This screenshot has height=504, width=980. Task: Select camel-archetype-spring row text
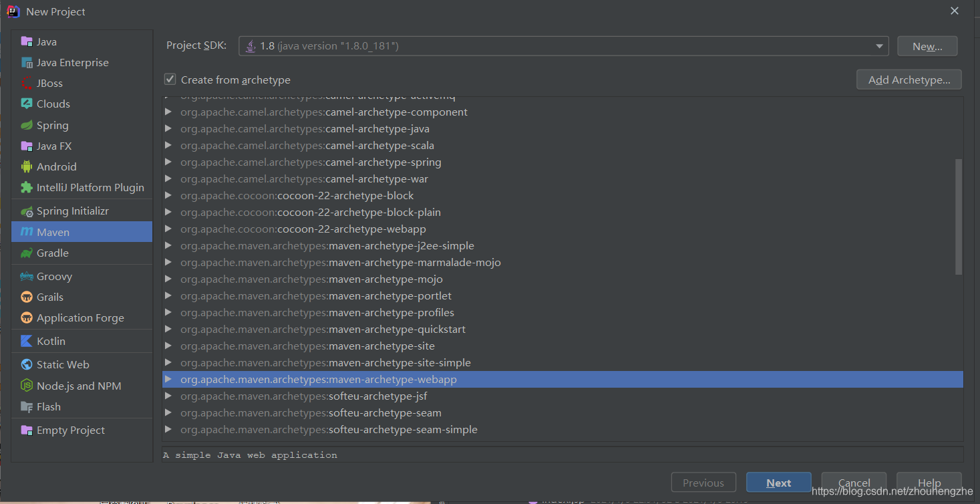pyautogui.click(x=311, y=162)
